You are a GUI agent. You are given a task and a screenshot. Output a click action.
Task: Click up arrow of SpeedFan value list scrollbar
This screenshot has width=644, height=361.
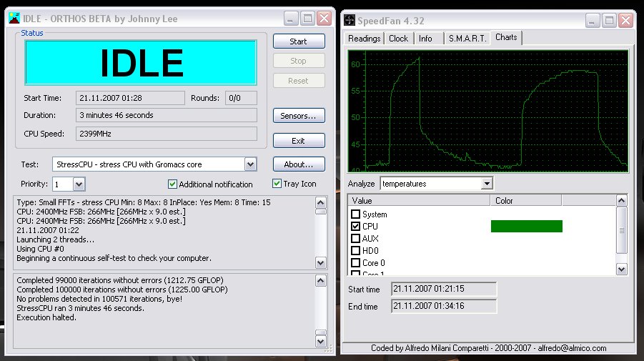click(x=621, y=200)
